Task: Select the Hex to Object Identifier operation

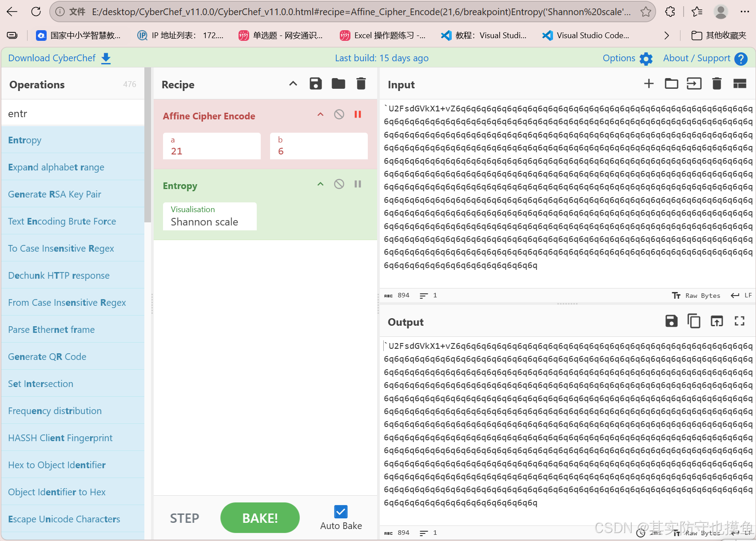Action: tap(73, 465)
